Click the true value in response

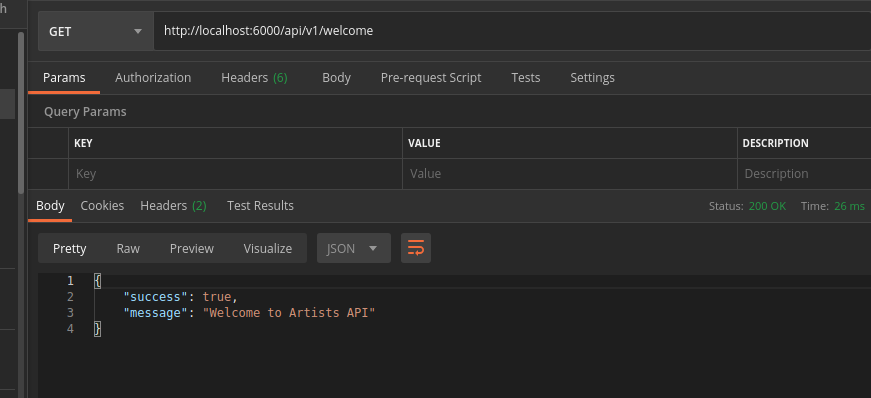tap(217, 297)
